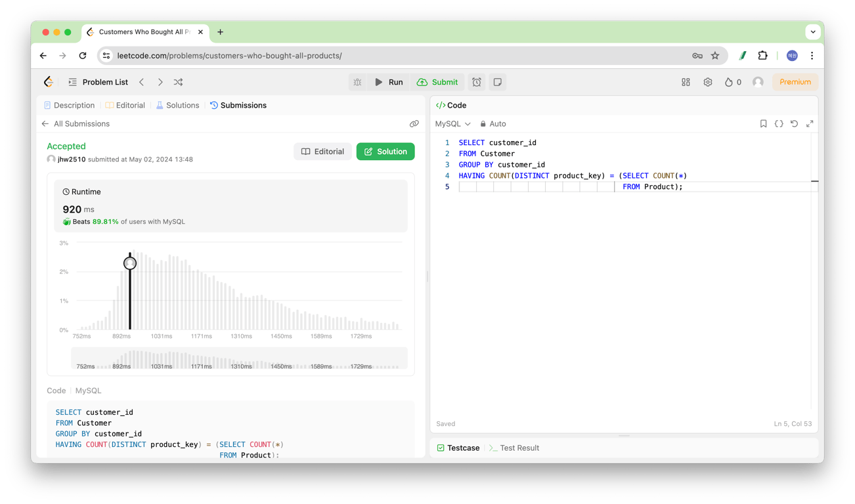The image size is (855, 504).
Task: Shuffle to a random problem
Action: (177, 81)
